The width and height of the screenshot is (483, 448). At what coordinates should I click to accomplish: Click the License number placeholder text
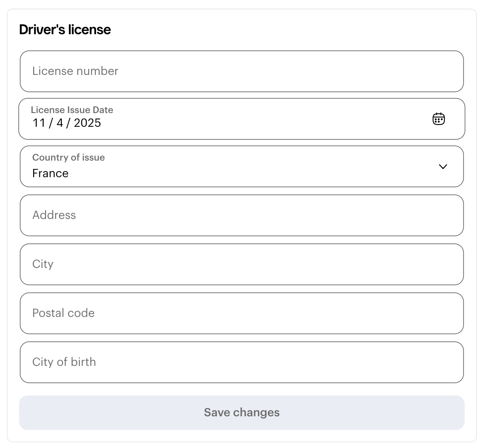point(75,71)
